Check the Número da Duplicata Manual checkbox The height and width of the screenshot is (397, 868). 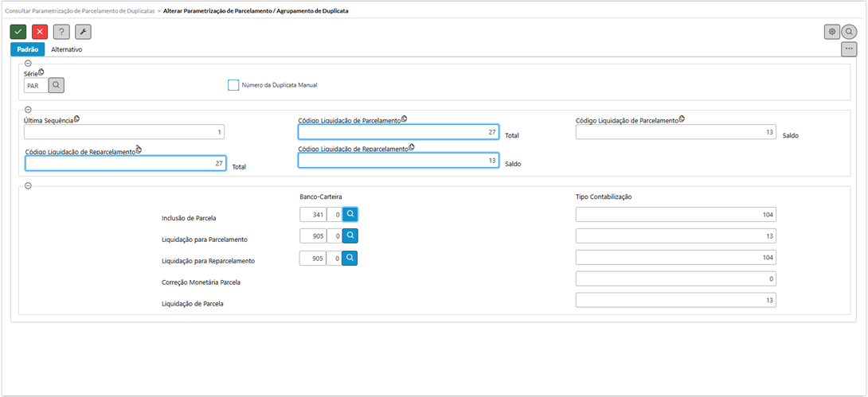(233, 85)
